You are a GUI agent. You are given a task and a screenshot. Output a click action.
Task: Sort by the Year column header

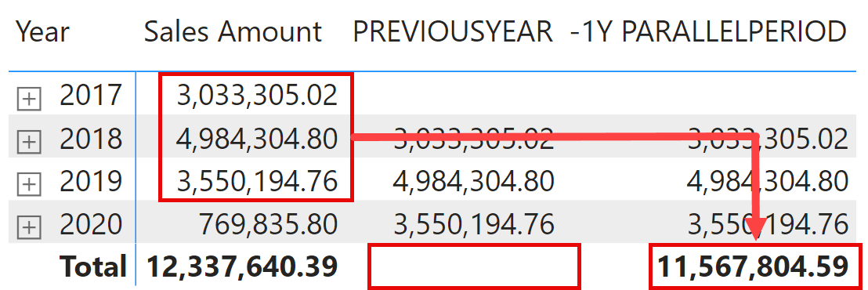pyautogui.click(x=42, y=31)
